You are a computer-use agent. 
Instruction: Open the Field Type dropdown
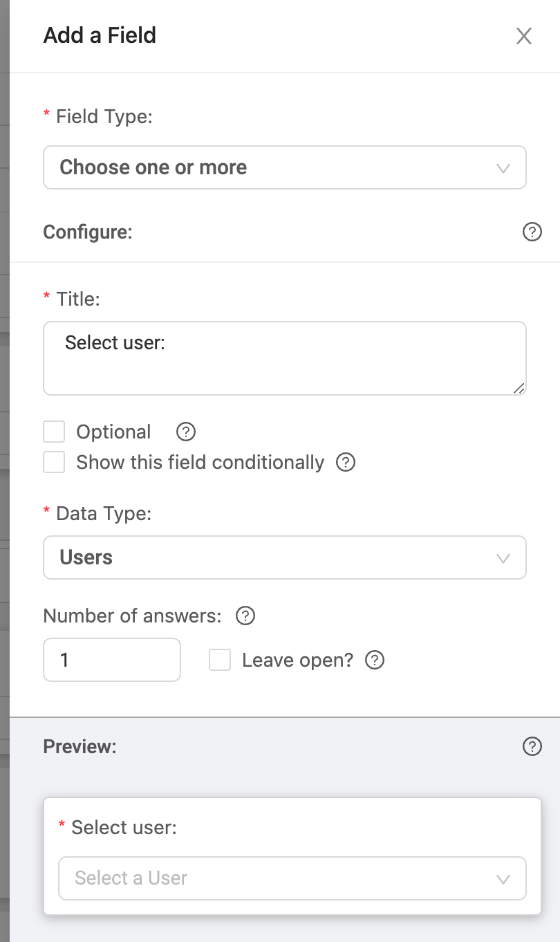tap(285, 167)
